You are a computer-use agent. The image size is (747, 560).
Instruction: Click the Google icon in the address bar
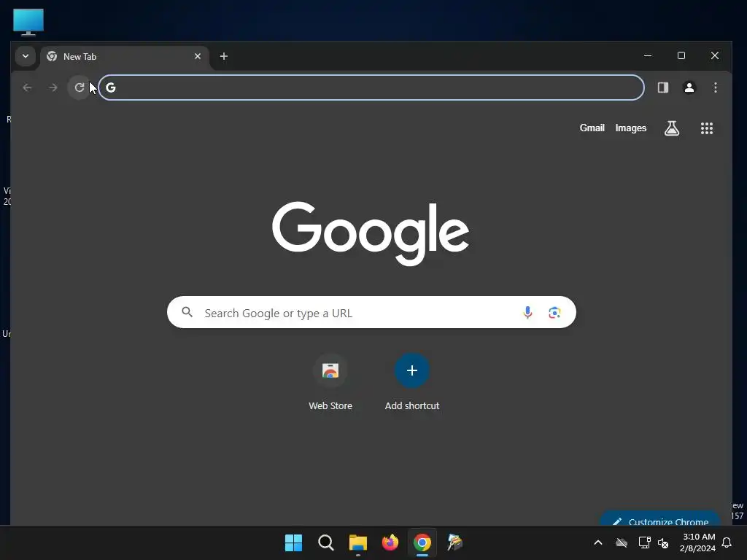(x=111, y=87)
